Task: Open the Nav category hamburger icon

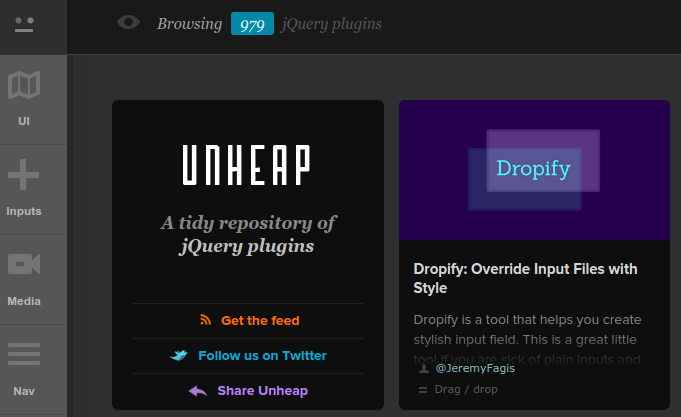Action: pos(24,354)
